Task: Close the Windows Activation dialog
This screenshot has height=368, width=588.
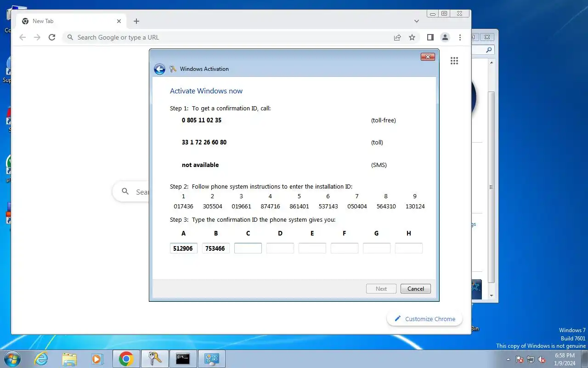Action: click(428, 57)
